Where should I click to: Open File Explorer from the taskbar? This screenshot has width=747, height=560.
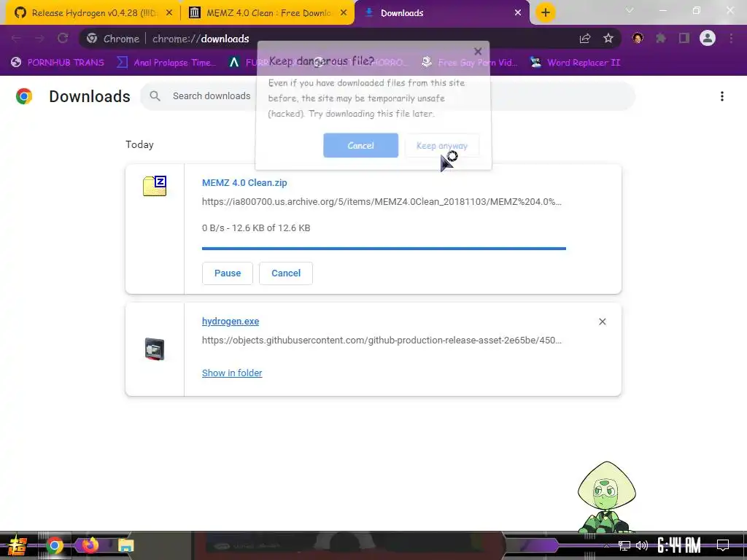click(x=125, y=545)
